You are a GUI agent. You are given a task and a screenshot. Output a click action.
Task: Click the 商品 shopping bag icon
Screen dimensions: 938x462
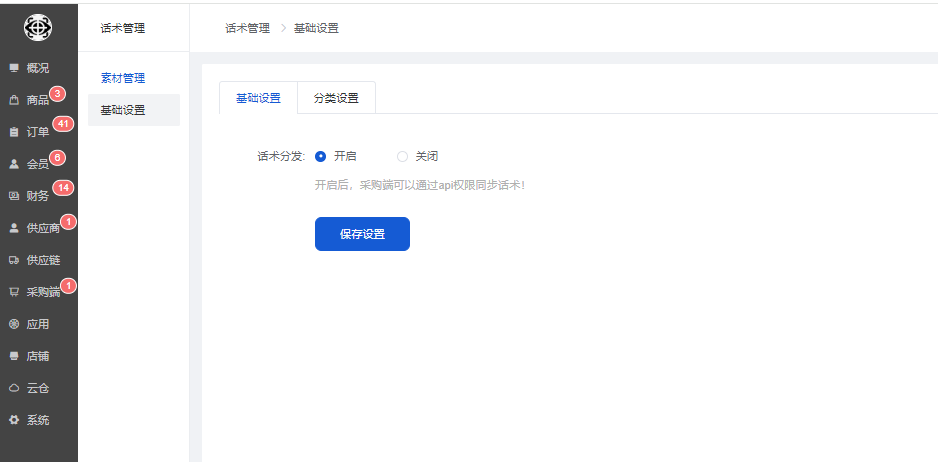(14, 100)
